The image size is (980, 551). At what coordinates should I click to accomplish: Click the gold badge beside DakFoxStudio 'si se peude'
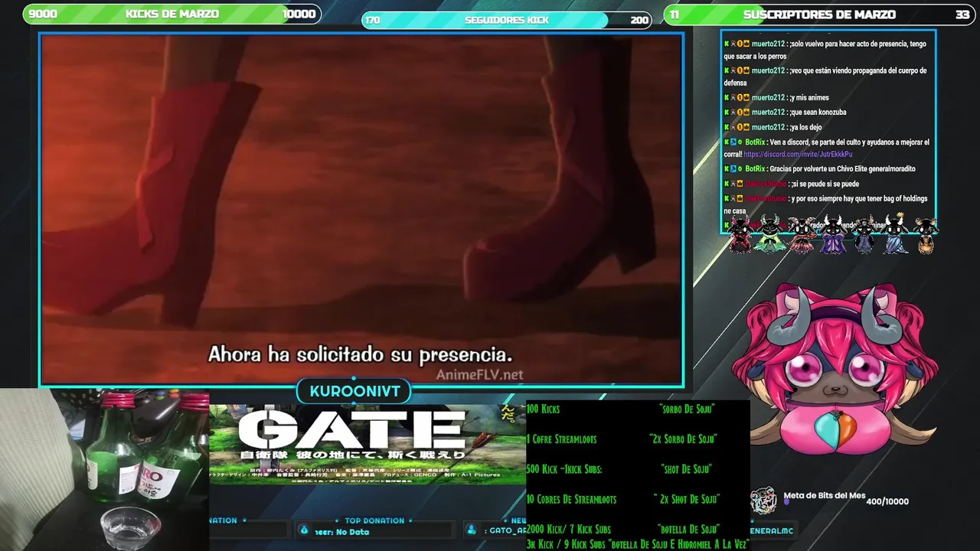(x=740, y=184)
